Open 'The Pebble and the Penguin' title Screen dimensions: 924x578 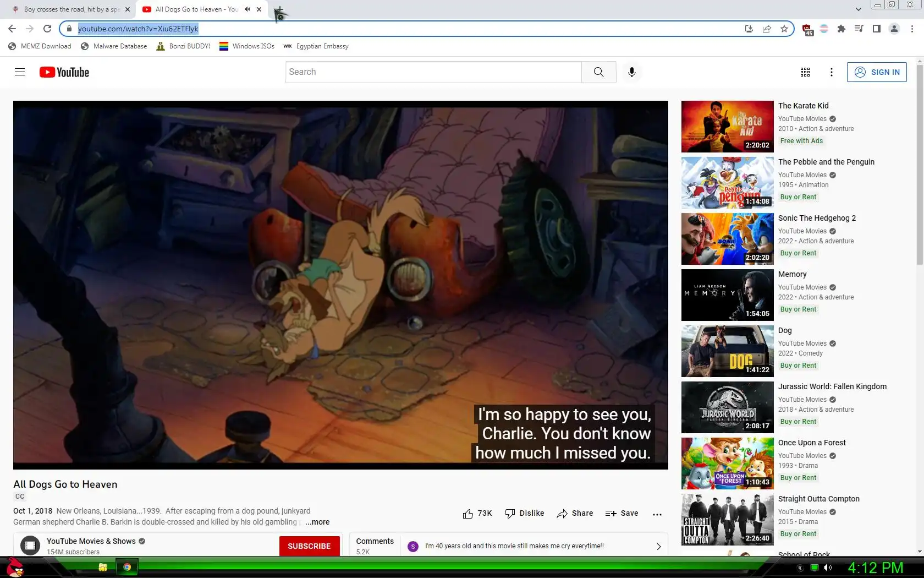(826, 162)
